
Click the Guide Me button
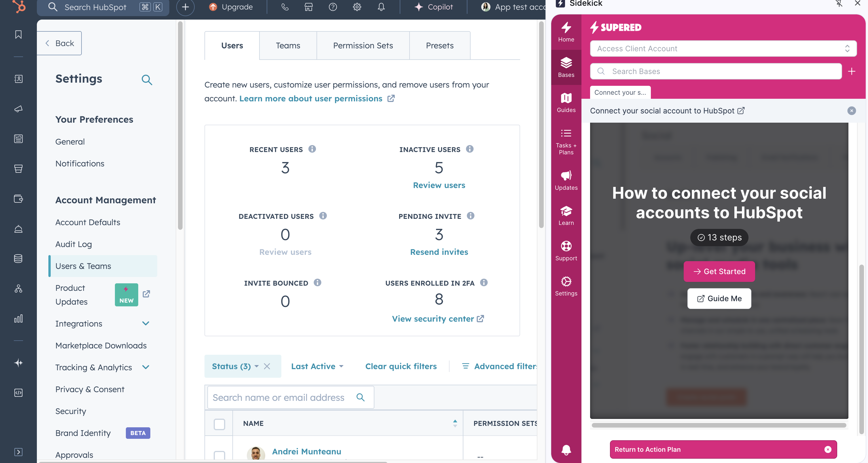[x=719, y=298]
